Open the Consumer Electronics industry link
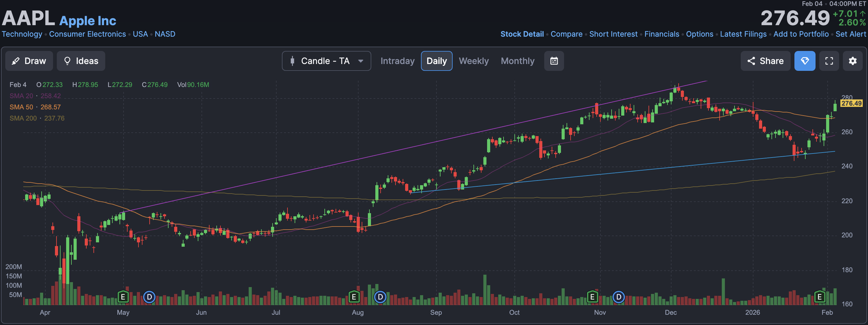The image size is (868, 325). tap(87, 34)
